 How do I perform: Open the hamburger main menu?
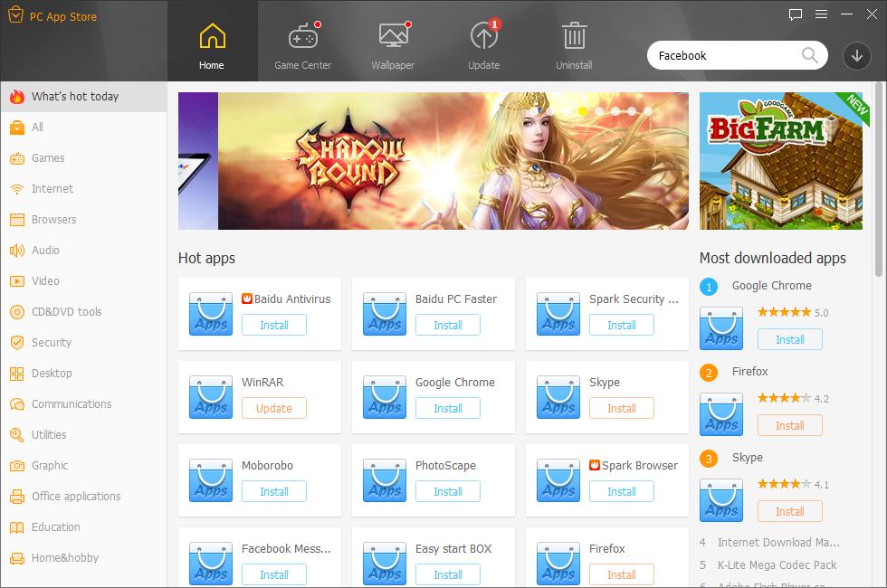point(821,14)
